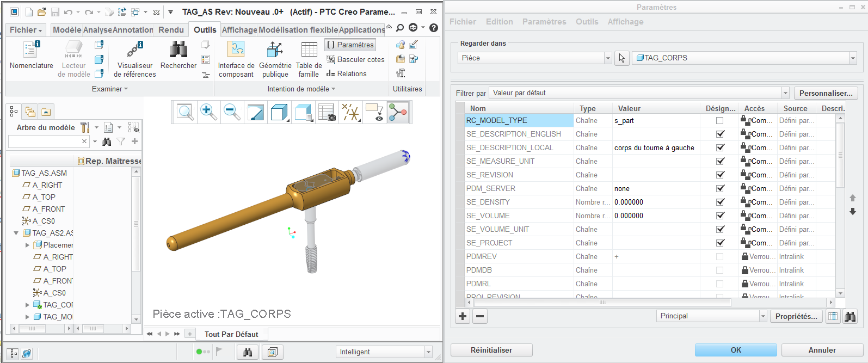
Task: Open the Pièce dropdown in Regarder dans
Action: 608,58
